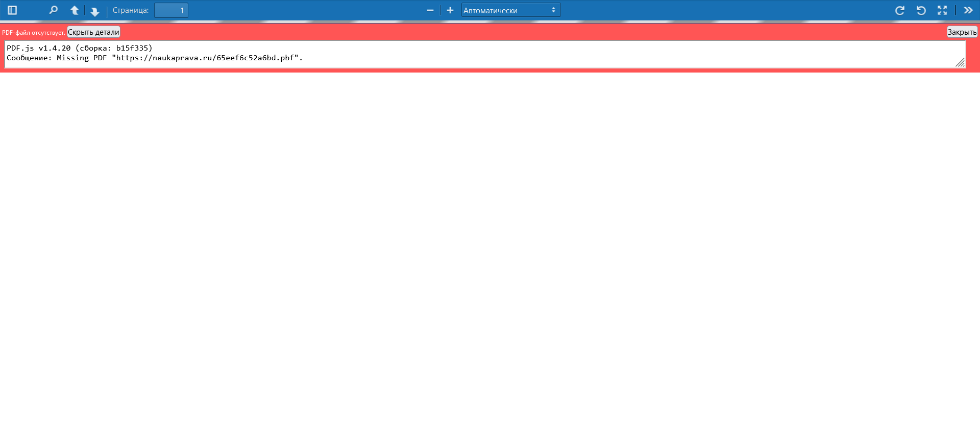Open the secondary tools menu chevrons
Screen dimensions: 980x427
pos(968,10)
